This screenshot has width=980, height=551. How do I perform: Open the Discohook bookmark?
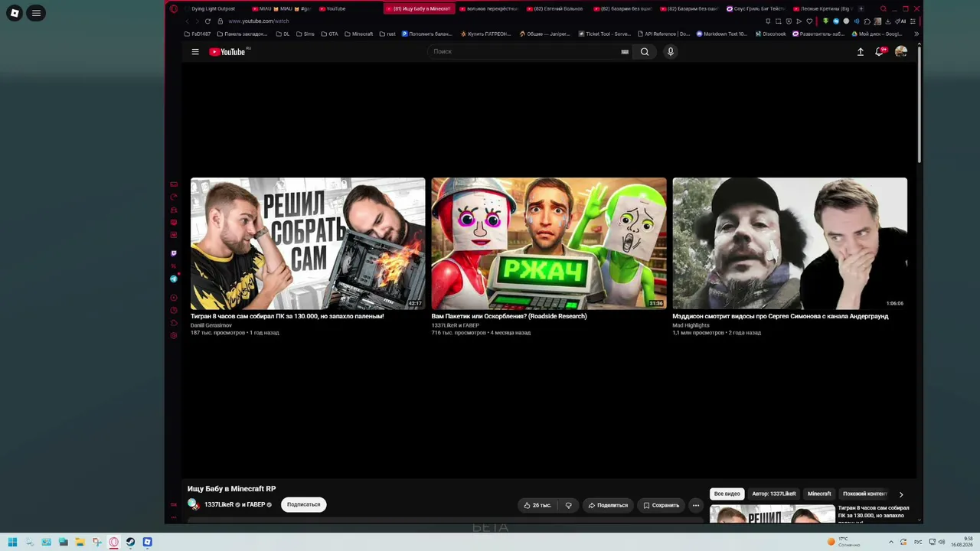[769, 34]
